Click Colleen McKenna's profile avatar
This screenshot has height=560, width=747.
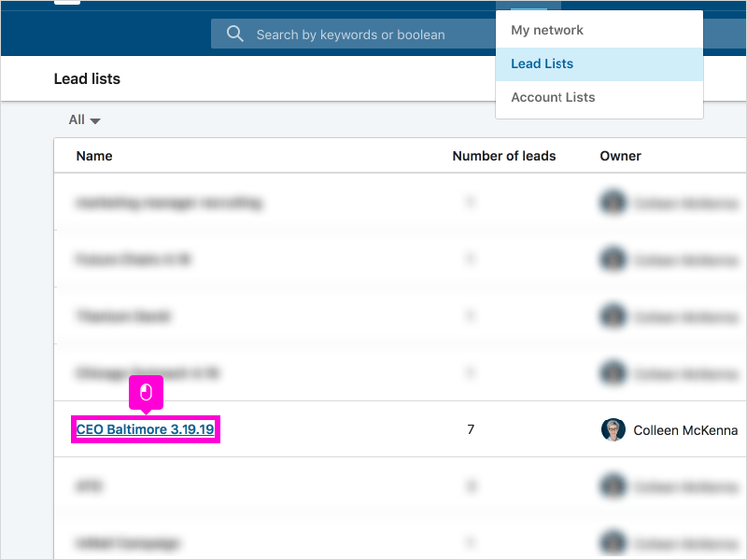click(x=613, y=429)
